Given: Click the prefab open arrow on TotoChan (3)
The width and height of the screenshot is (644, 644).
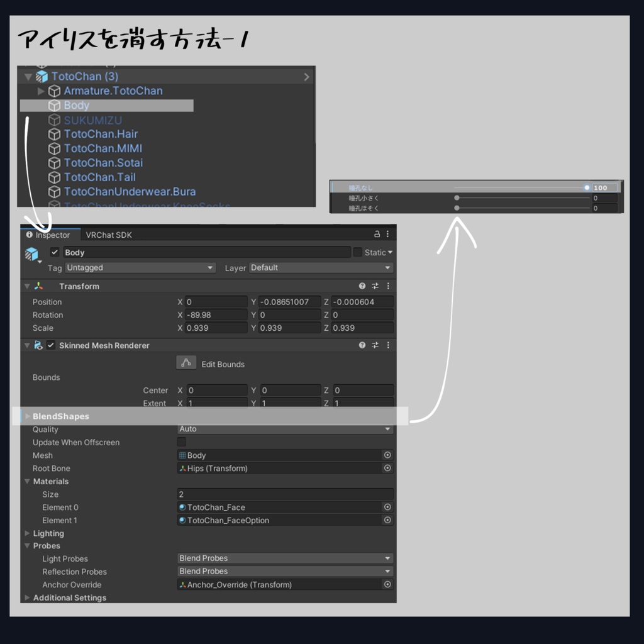Looking at the screenshot, I should coord(306,76).
